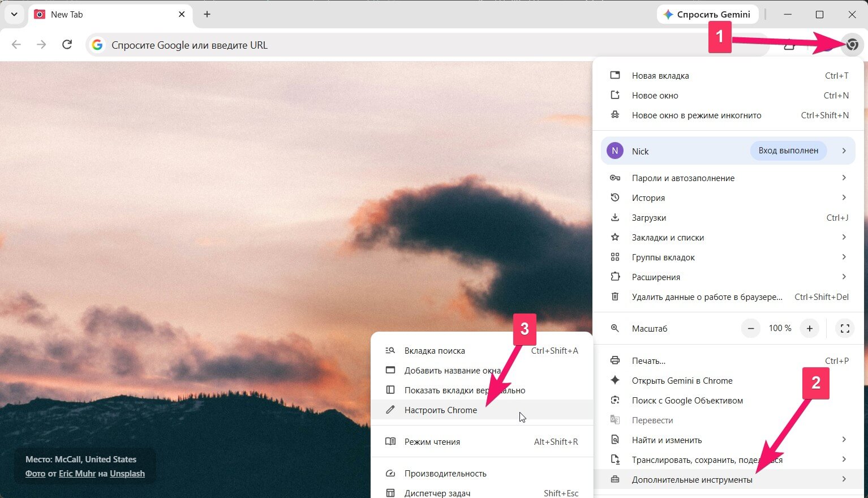Select Вкладка поиска in the submenu
The height and width of the screenshot is (498, 868).
[x=482, y=351]
